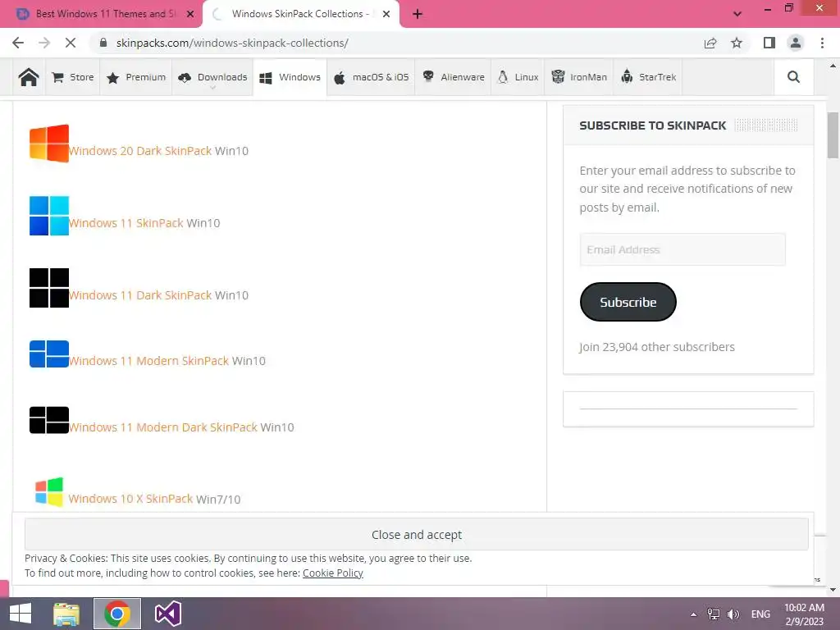Click the network tray icon
The image size is (840, 630).
[x=714, y=614]
